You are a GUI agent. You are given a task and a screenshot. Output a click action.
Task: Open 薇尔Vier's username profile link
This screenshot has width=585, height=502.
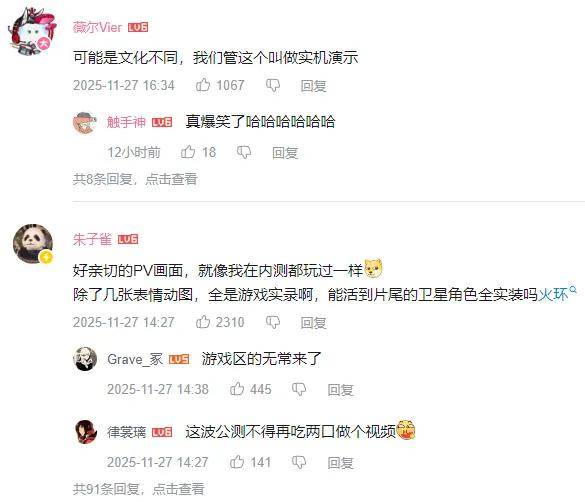tap(97, 27)
